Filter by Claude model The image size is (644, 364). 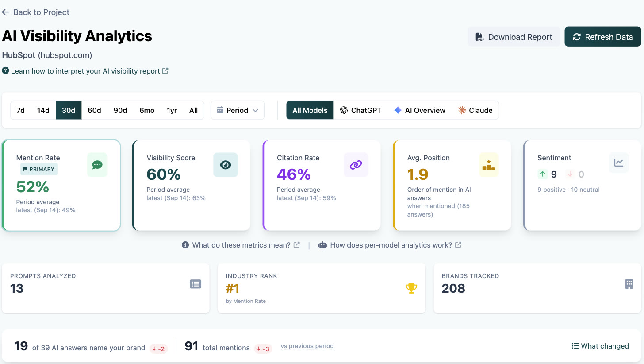coord(475,110)
